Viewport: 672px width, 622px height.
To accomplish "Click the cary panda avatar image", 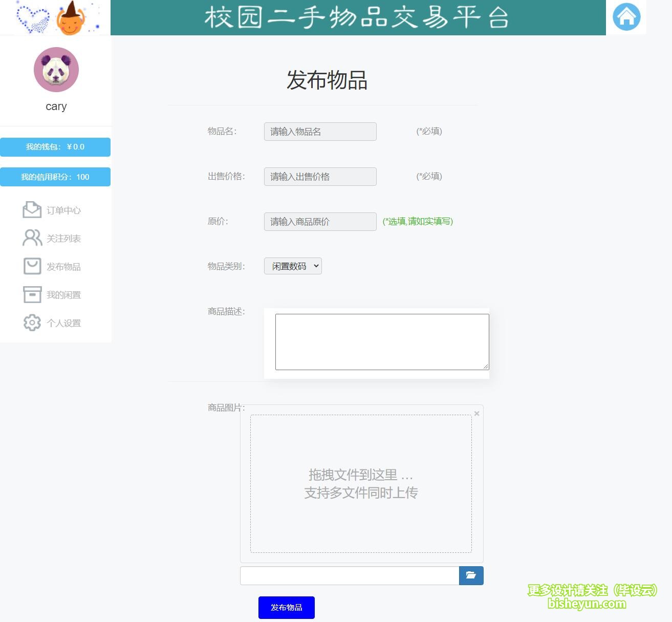I will (56, 70).
